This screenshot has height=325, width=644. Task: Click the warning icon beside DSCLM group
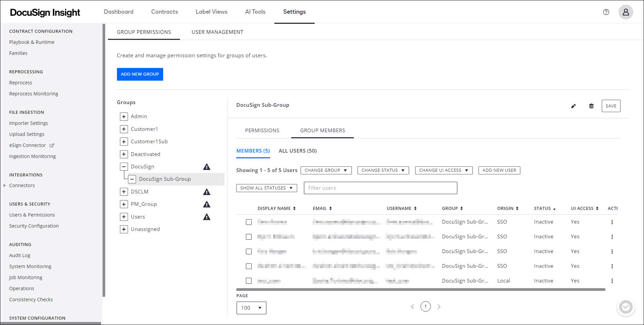coord(207,192)
